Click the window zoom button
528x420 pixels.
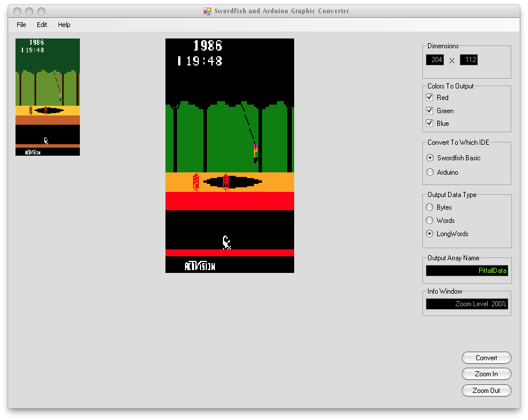point(41,11)
